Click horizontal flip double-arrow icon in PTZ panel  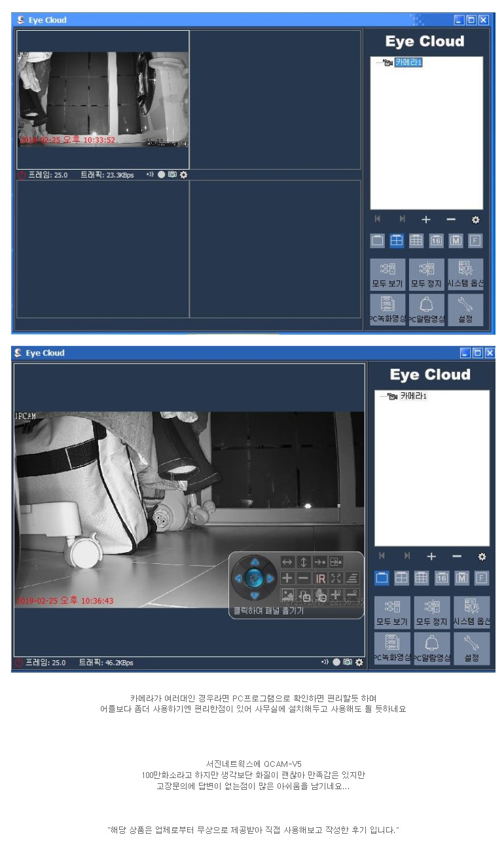point(287,562)
